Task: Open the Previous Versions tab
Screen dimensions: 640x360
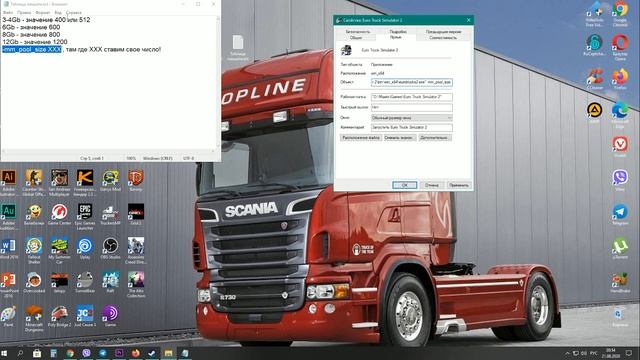Action: coord(443,31)
